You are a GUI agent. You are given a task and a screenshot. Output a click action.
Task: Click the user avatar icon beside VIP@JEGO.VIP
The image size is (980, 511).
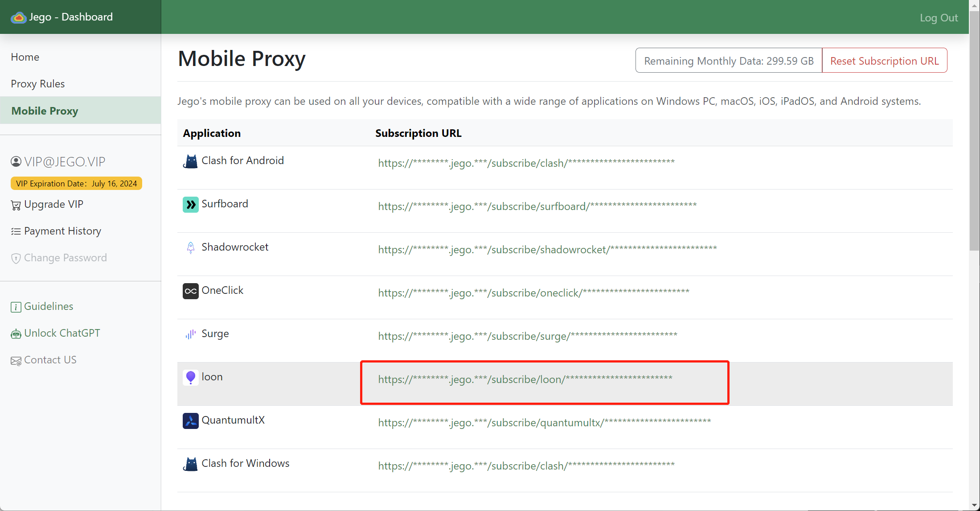(16, 161)
